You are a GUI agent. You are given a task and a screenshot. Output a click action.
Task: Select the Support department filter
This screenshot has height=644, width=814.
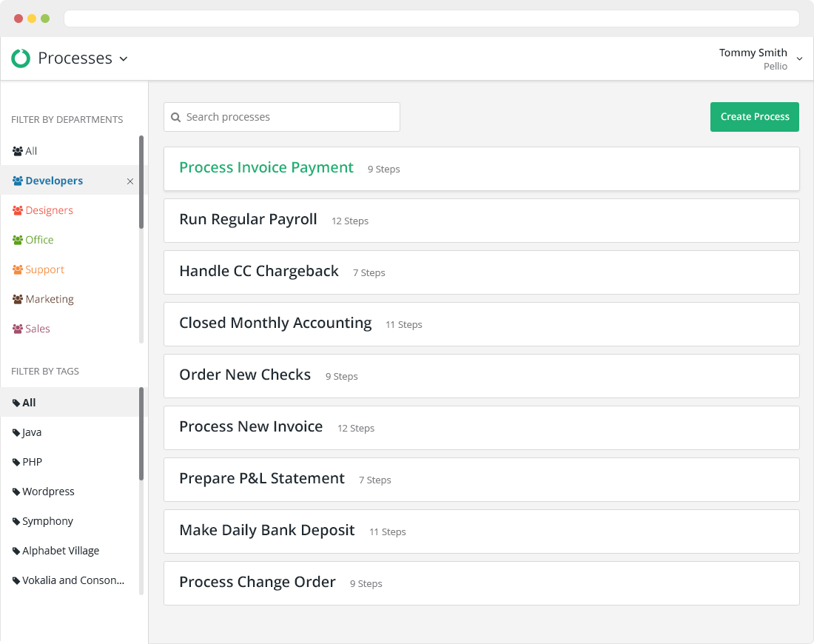click(x=44, y=269)
